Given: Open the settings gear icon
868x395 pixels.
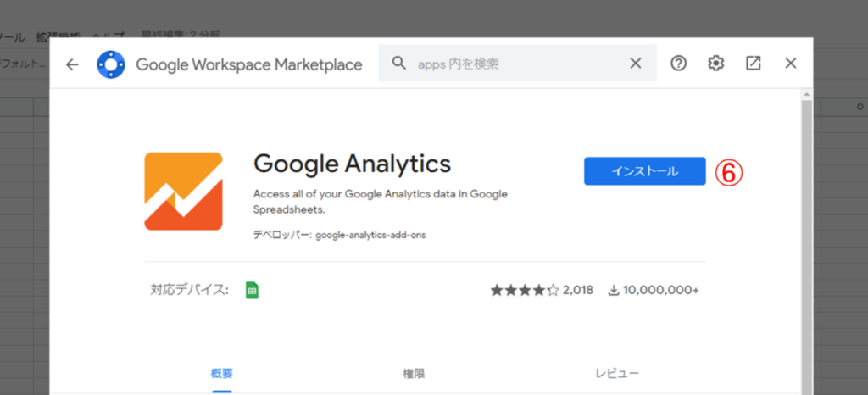Looking at the screenshot, I should (x=716, y=64).
